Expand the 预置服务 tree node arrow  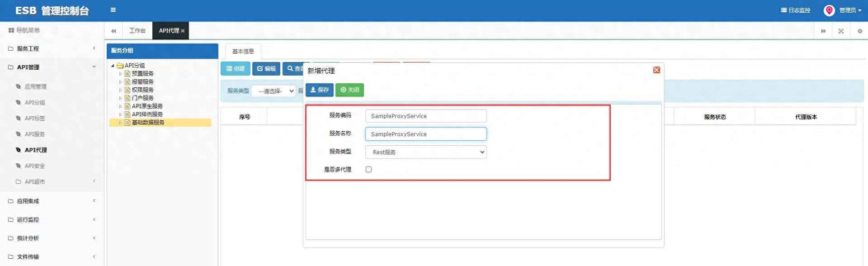pyautogui.click(x=120, y=74)
